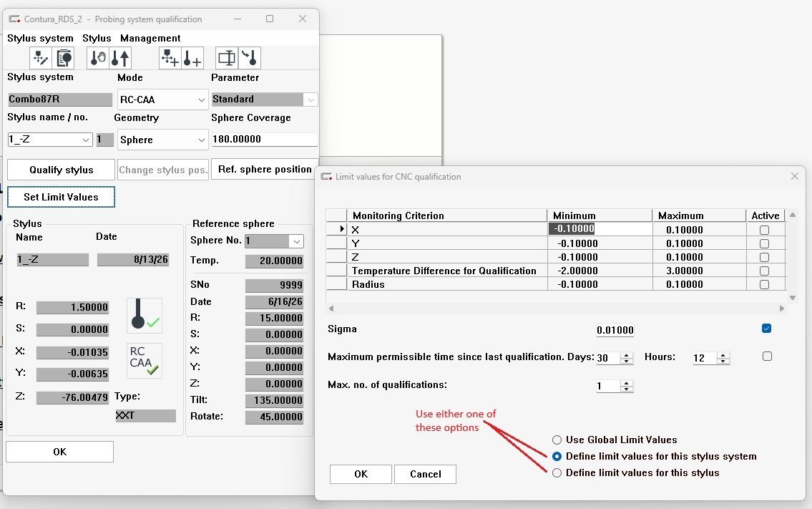This screenshot has height=509, width=812.
Task: Increase the Days spinner value
Action: click(627, 355)
